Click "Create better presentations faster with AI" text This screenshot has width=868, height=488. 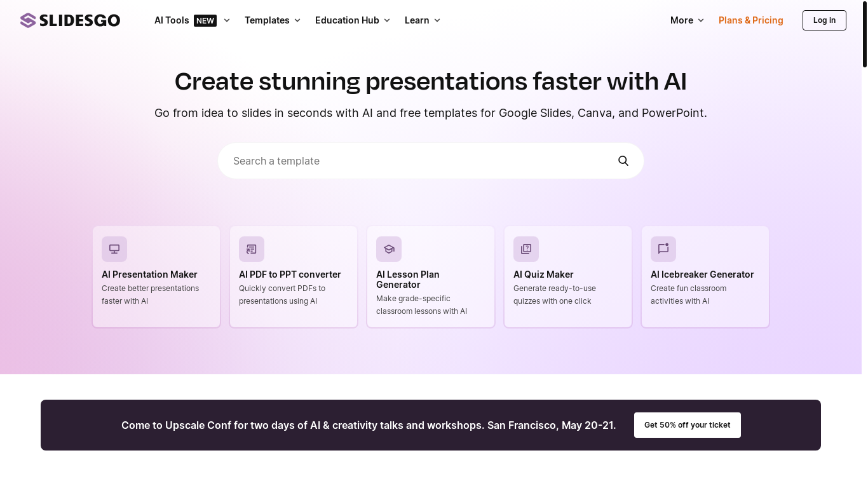pos(150,295)
